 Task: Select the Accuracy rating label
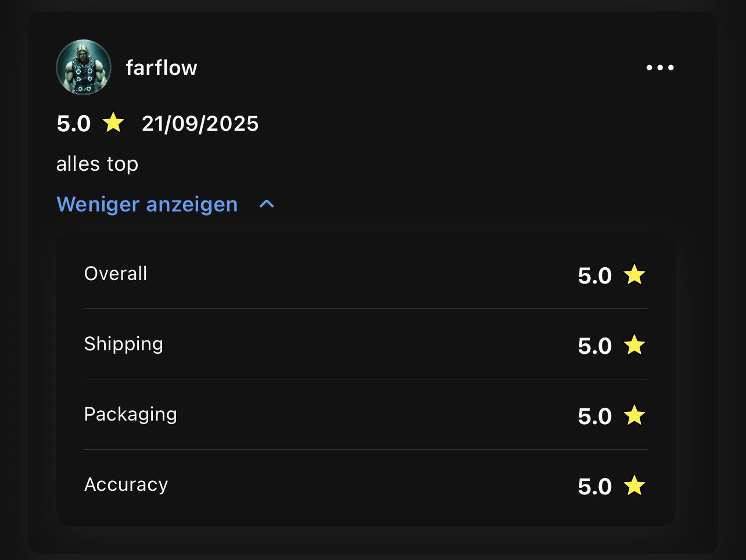pos(126,484)
